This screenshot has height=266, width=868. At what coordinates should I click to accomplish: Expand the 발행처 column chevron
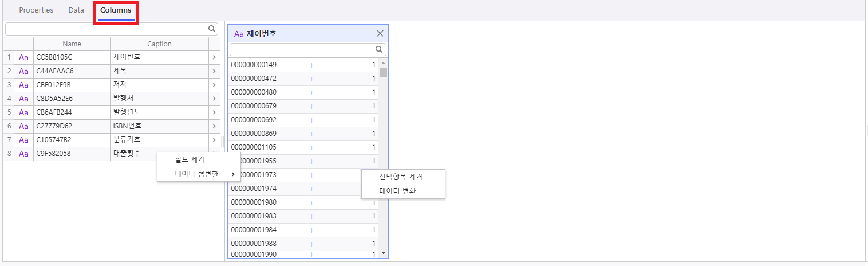click(x=214, y=99)
